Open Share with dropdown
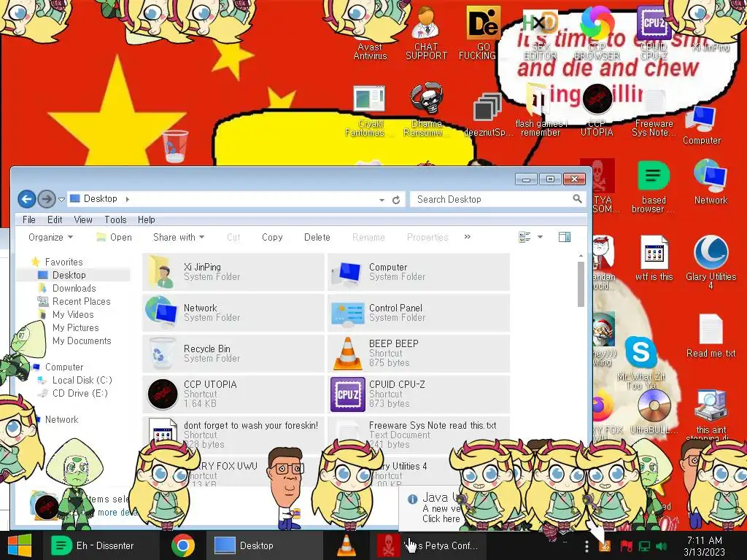Screen dimensions: 747x560 tap(179, 237)
